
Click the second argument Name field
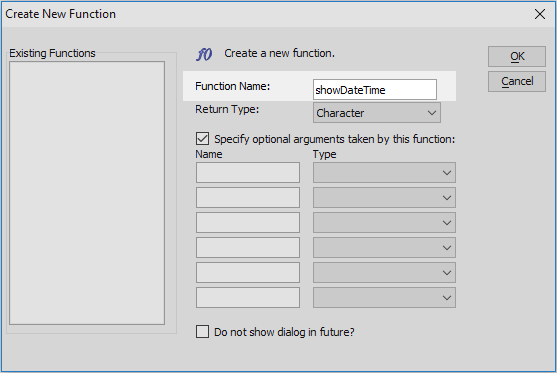click(x=248, y=198)
